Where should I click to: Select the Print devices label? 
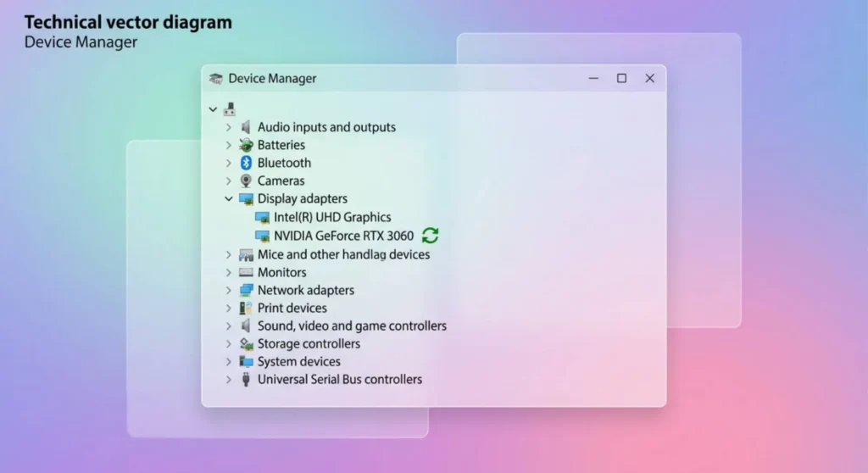pos(292,308)
